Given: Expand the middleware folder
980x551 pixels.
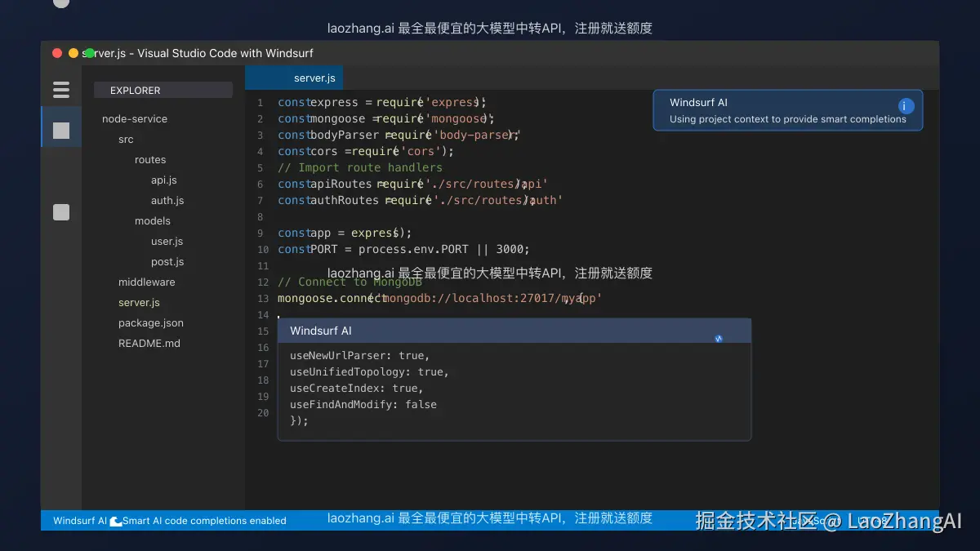Looking at the screenshot, I should click(x=147, y=282).
